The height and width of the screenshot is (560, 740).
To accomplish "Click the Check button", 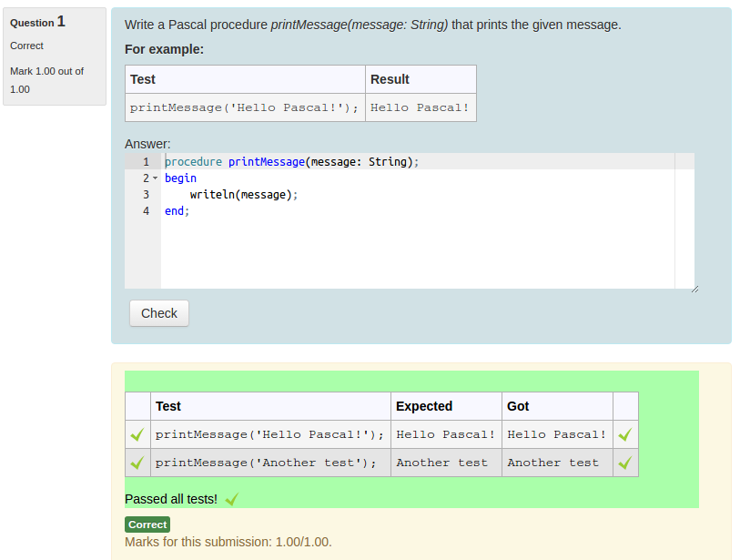I will click(159, 313).
